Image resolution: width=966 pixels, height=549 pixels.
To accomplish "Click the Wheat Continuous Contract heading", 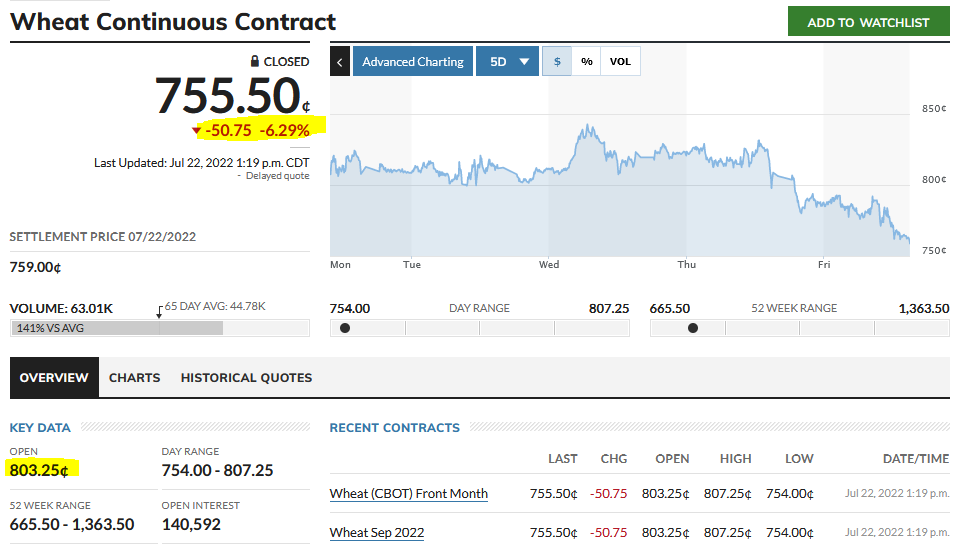I will click(173, 22).
